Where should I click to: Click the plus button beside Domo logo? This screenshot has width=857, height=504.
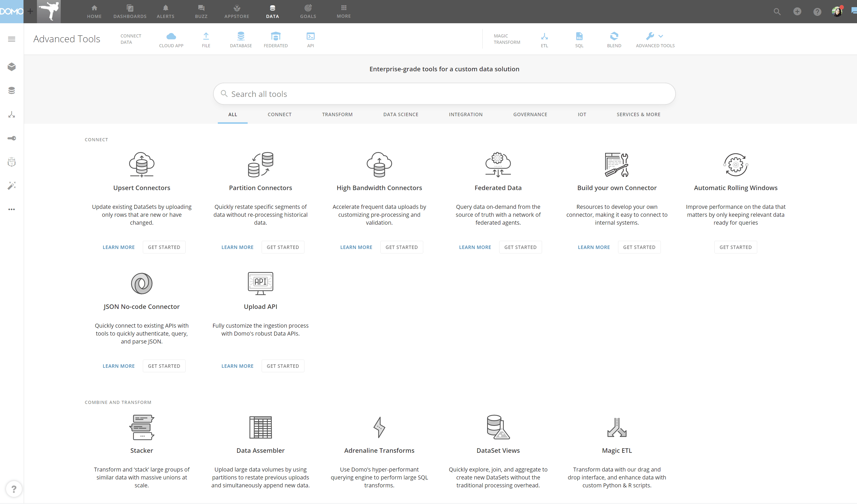[x=30, y=12]
